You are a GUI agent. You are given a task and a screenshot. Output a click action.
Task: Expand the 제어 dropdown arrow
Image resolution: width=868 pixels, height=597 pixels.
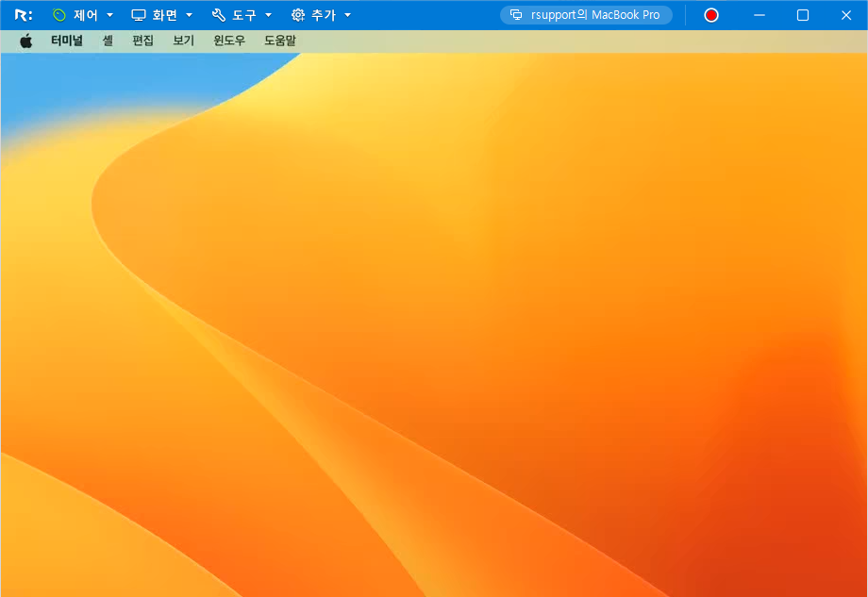pyautogui.click(x=109, y=15)
